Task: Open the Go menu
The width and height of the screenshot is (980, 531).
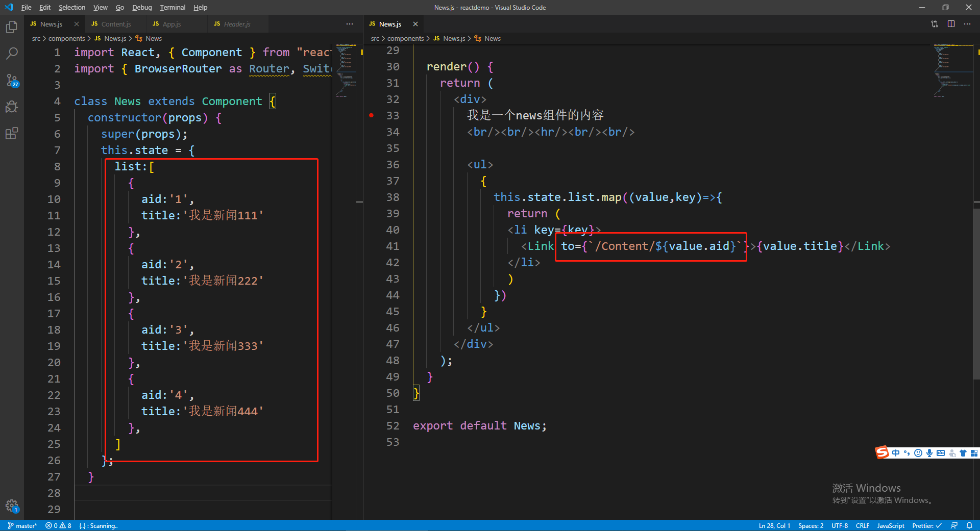Action: [120, 7]
